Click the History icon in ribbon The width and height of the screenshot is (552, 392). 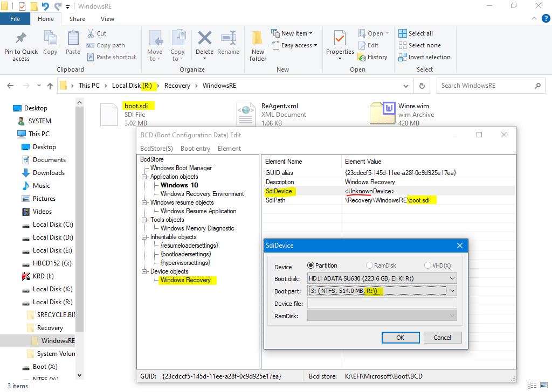[x=362, y=57]
